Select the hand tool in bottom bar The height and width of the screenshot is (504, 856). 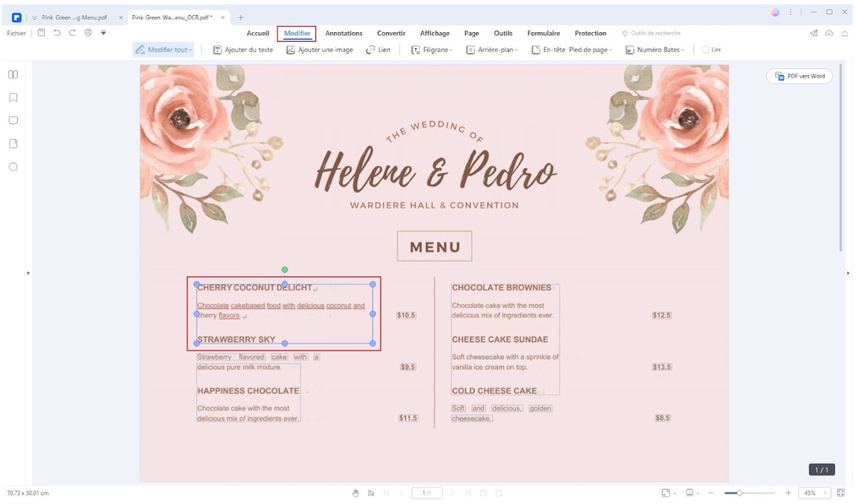point(356,493)
